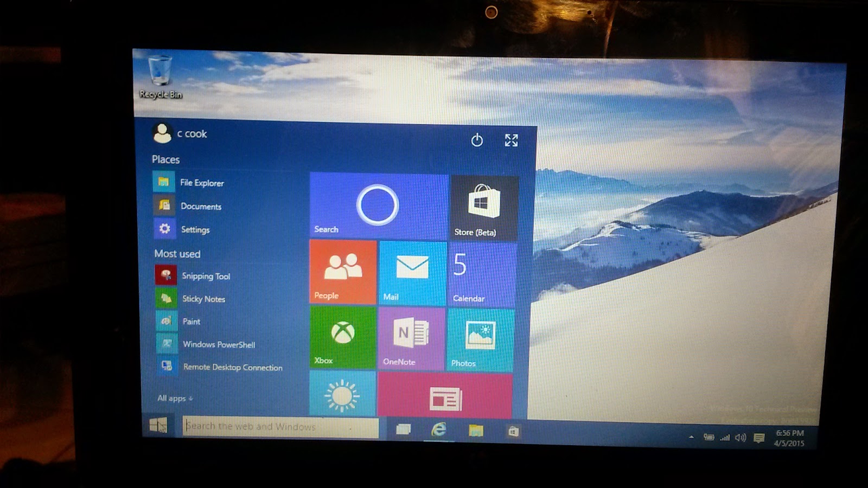Select the Recycle Bin desktop icon

pyautogui.click(x=161, y=77)
